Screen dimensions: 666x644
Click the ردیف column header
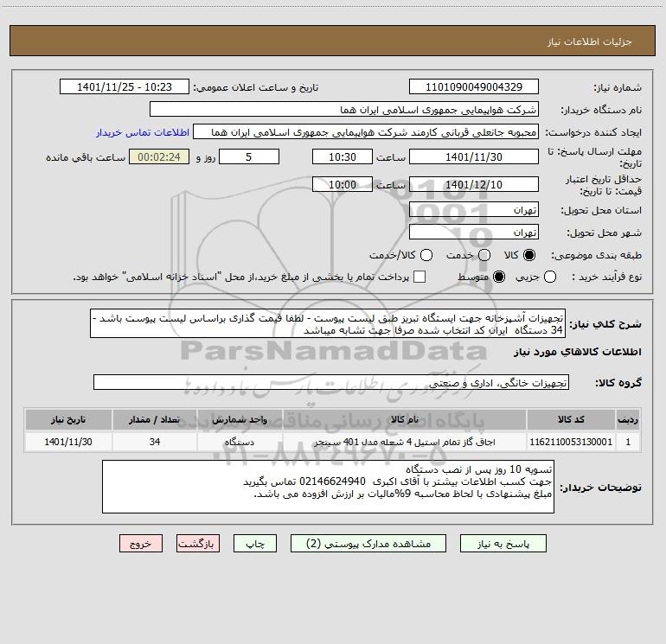628,419
